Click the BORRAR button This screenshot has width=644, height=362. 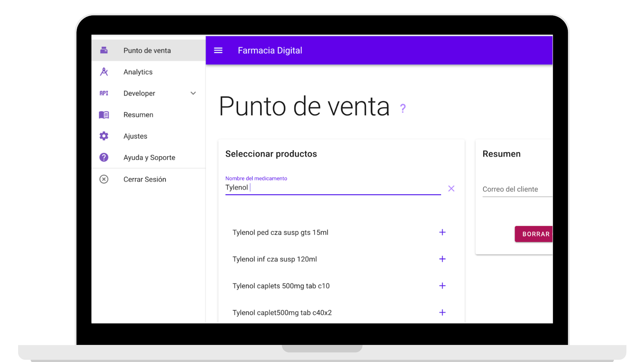pos(534,234)
